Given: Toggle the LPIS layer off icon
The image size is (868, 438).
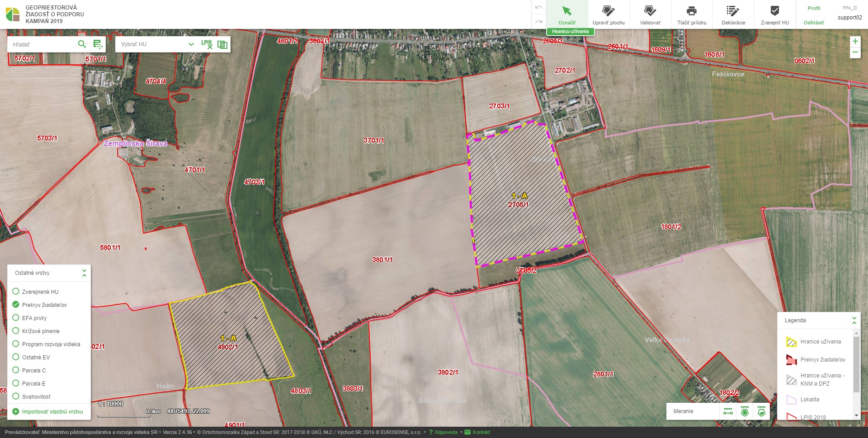Looking at the screenshot, I should click(207, 44).
